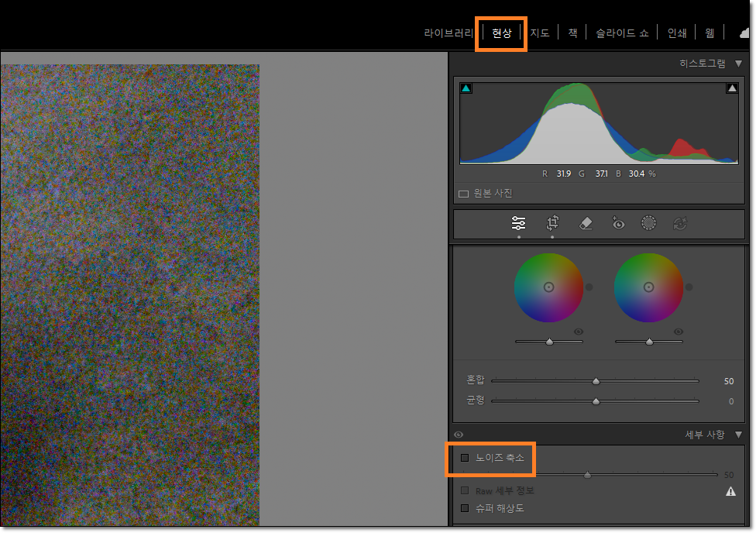Collapse the 히스토그램 panel
The image size is (756, 533).
[x=738, y=64]
